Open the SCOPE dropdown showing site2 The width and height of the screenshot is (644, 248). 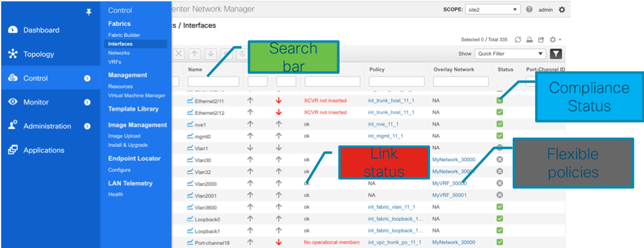493,10
